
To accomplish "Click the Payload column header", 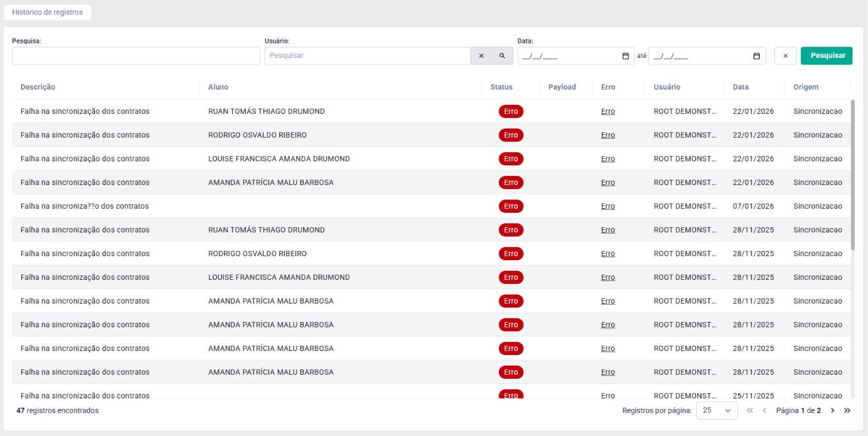I will pos(562,87).
